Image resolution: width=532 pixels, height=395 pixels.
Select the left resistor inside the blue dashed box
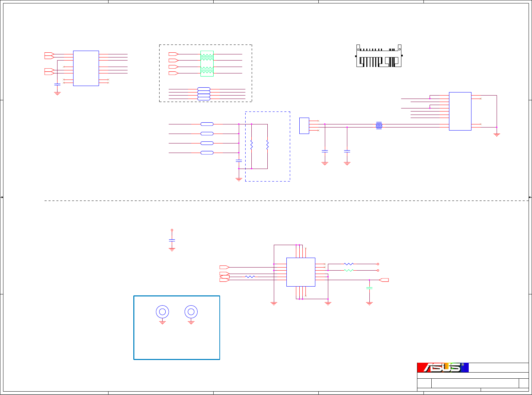251,145
